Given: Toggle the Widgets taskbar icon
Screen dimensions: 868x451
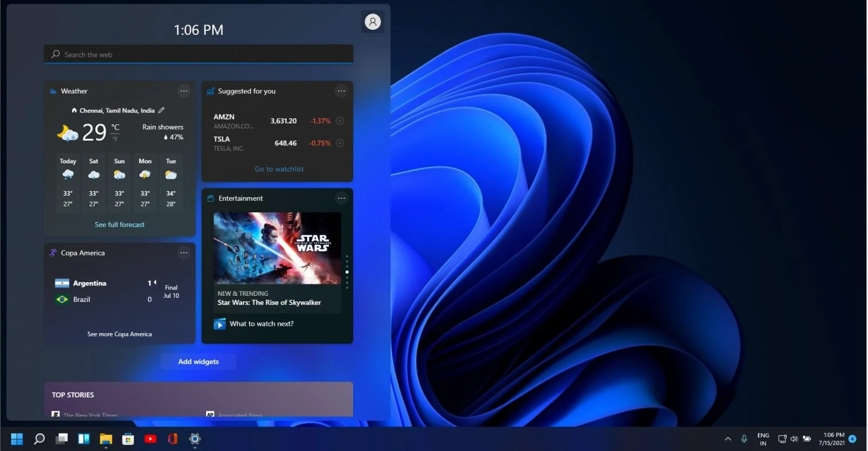Looking at the screenshot, I should pos(84,439).
